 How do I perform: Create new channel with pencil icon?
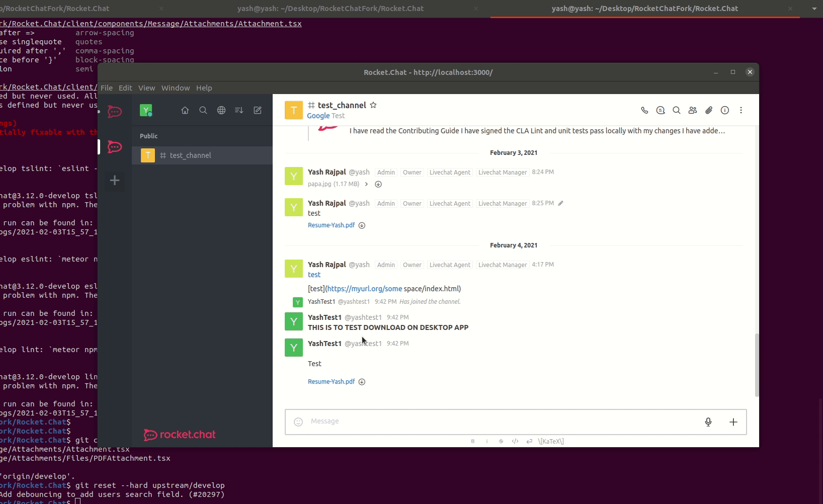tap(258, 110)
